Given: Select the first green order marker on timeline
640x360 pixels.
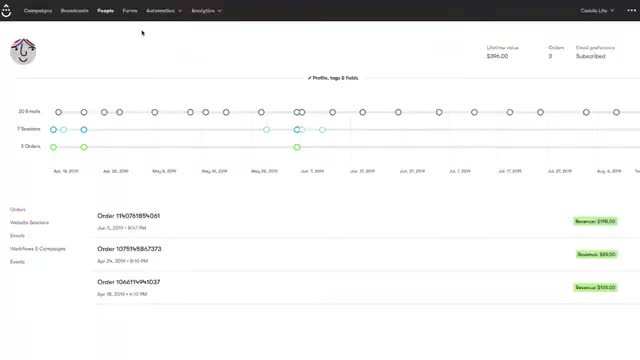Looking at the screenshot, I should (x=53, y=147).
